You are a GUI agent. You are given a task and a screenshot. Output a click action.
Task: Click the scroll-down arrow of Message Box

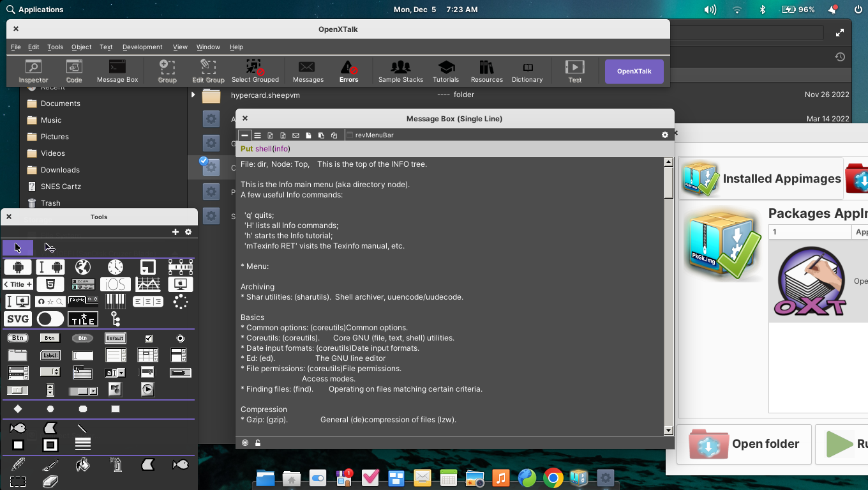click(x=669, y=431)
